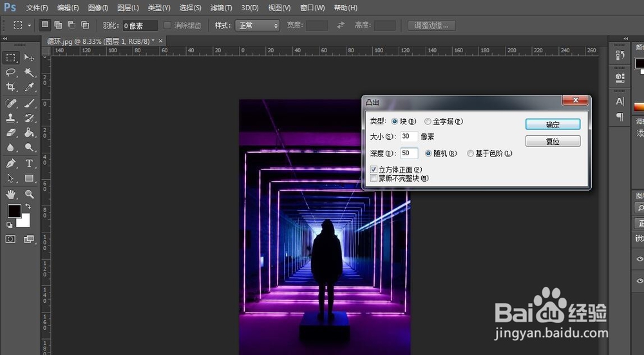The height and width of the screenshot is (355, 644).
Task: Select the Healing Brush tool
Action: click(11, 103)
